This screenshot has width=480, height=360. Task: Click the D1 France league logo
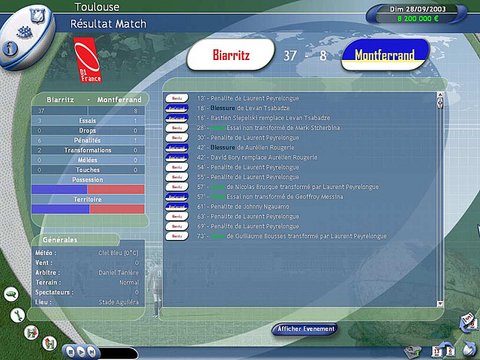pyautogui.click(x=87, y=60)
